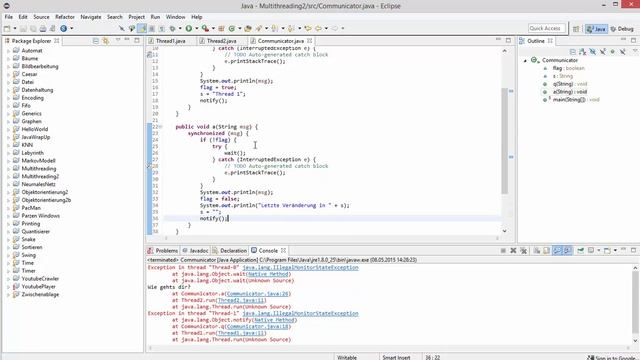Click the Quick Access input field
This screenshot has height=360, width=640.
coord(547,28)
